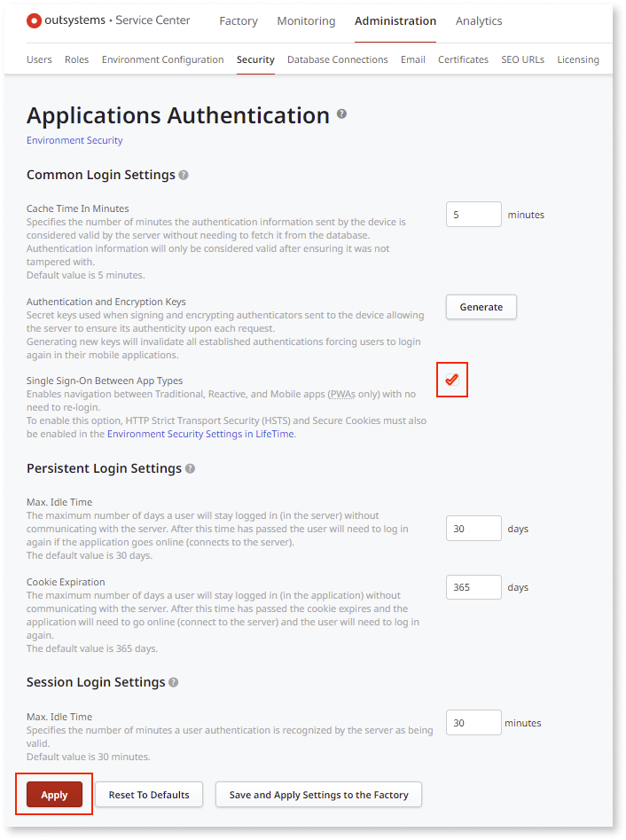626x840 pixels.
Task: Select the Licensing tab
Action: tap(578, 59)
